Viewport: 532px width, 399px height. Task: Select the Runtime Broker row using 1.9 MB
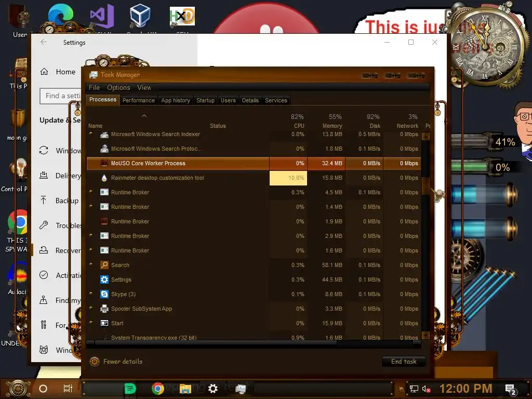click(254, 221)
